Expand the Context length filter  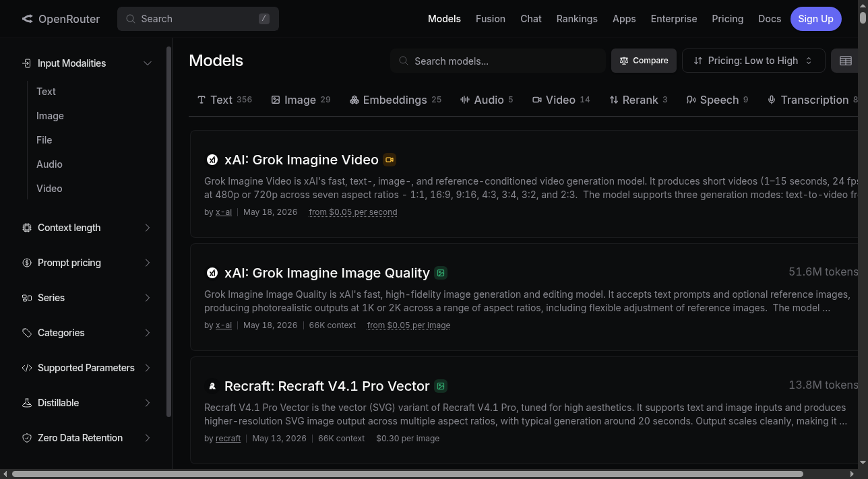148,228
